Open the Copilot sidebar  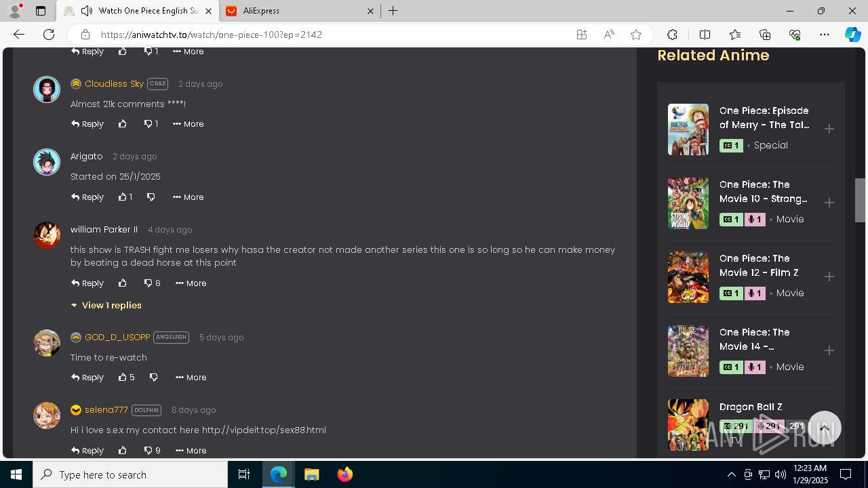(852, 35)
